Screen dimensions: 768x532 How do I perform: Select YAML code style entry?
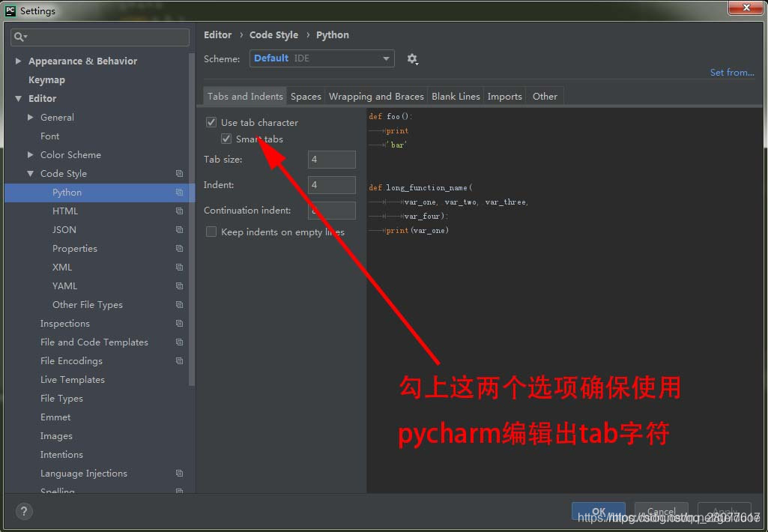coord(64,286)
